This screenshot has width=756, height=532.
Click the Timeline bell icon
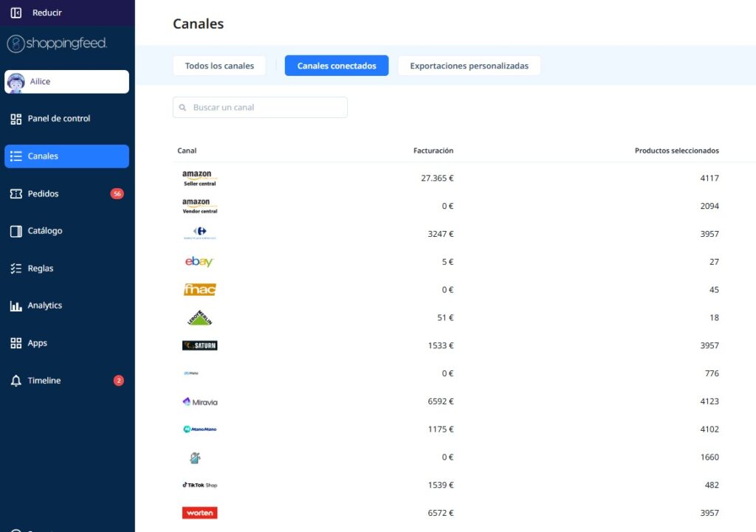pos(16,381)
